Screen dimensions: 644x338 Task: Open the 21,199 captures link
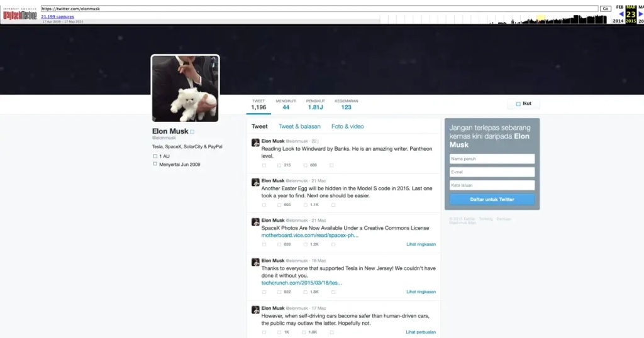[57, 17]
